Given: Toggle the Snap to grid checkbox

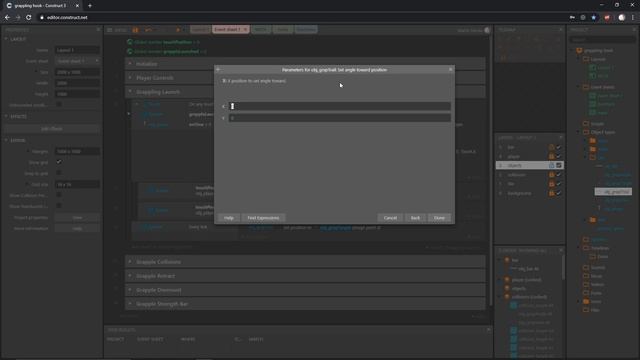Looking at the screenshot, I should tap(59, 173).
